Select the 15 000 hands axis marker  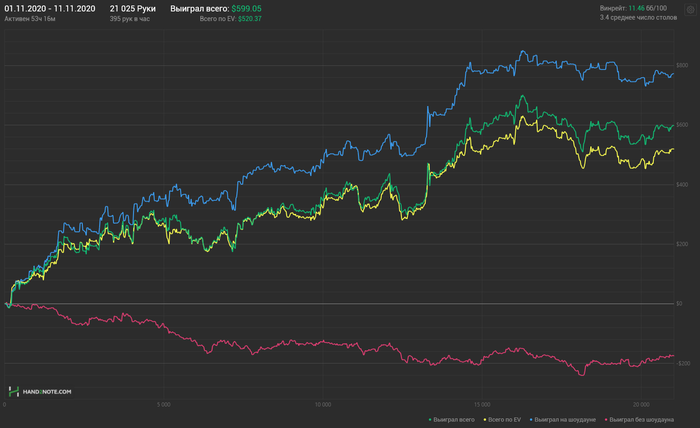pos(482,405)
